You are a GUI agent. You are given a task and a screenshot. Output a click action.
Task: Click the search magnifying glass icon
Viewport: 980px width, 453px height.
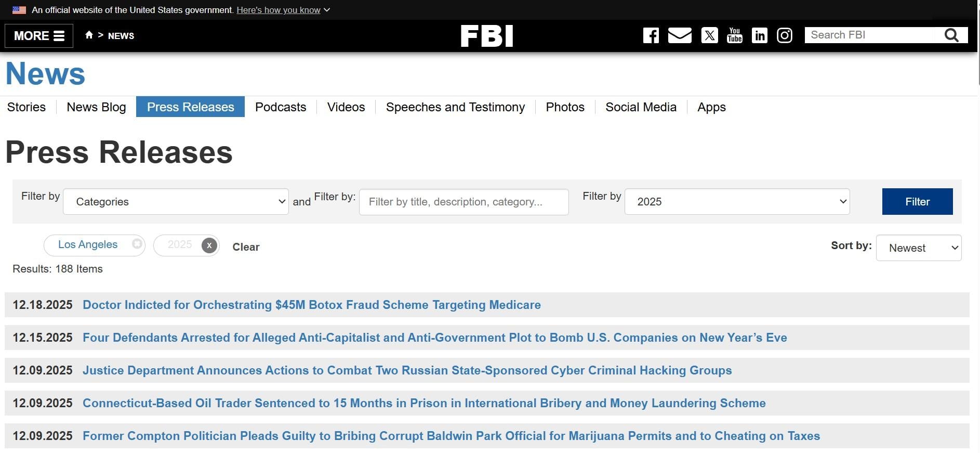pos(951,35)
